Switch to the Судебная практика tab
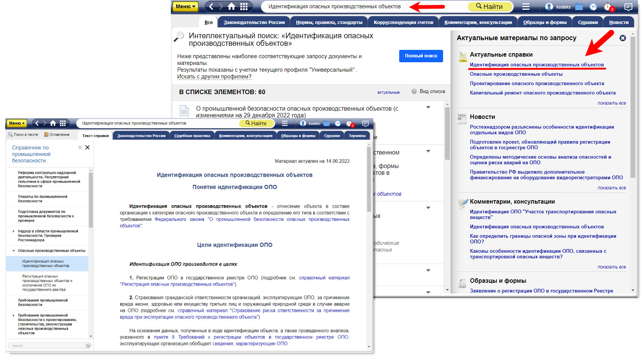The height and width of the screenshot is (357, 644). [192, 136]
